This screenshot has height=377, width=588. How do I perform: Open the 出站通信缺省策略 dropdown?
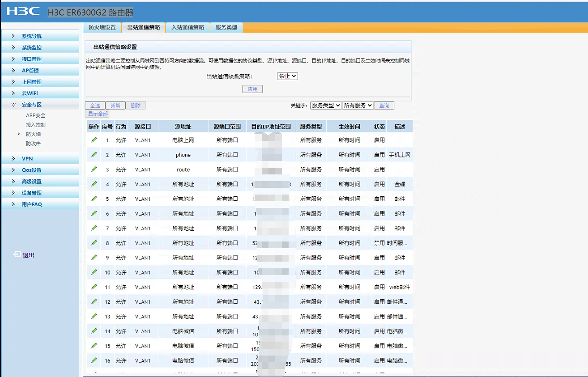pos(287,76)
